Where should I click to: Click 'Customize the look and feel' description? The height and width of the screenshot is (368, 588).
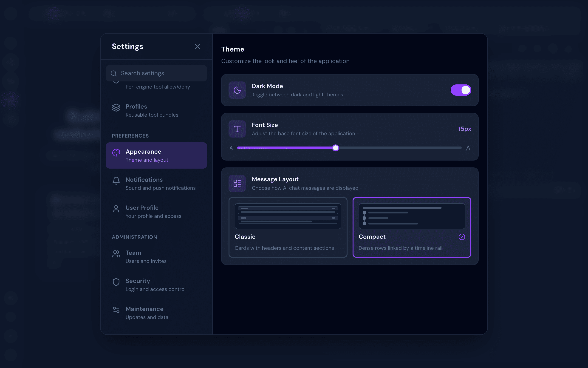(285, 61)
